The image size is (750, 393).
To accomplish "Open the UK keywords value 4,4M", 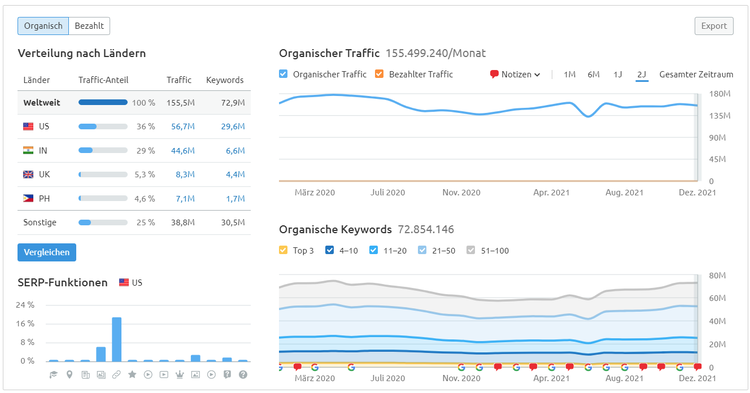I will point(235,175).
